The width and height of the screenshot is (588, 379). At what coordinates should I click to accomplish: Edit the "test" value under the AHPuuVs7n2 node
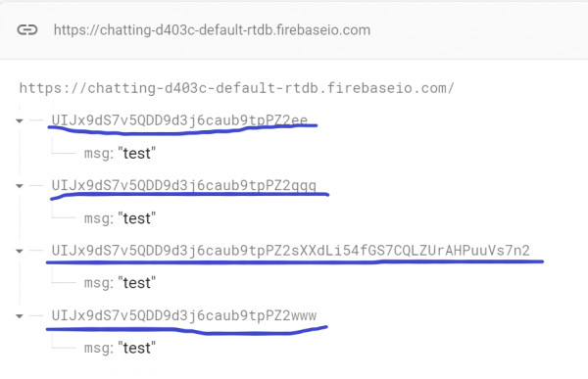(x=137, y=283)
